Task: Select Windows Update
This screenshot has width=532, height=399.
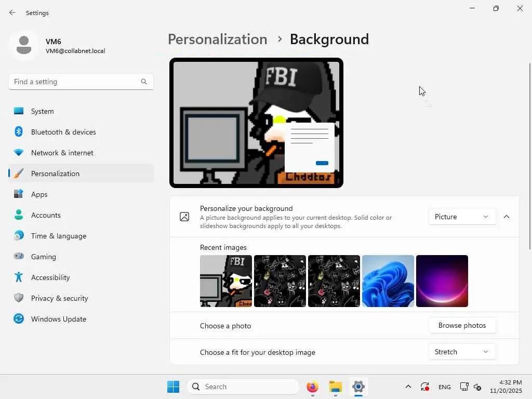Action: (81, 318)
